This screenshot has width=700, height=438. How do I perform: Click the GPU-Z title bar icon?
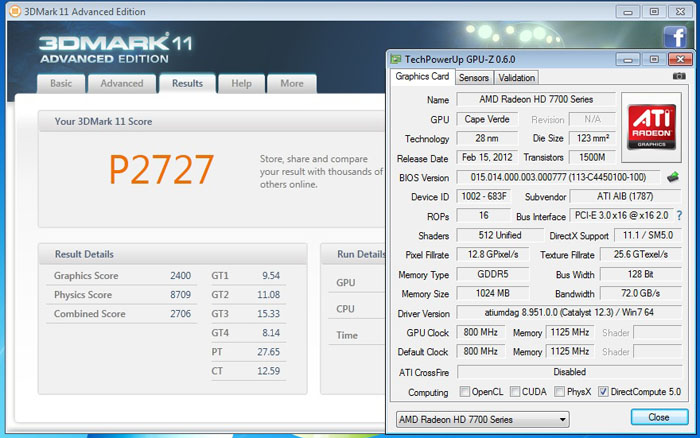[x=396, y=59]
